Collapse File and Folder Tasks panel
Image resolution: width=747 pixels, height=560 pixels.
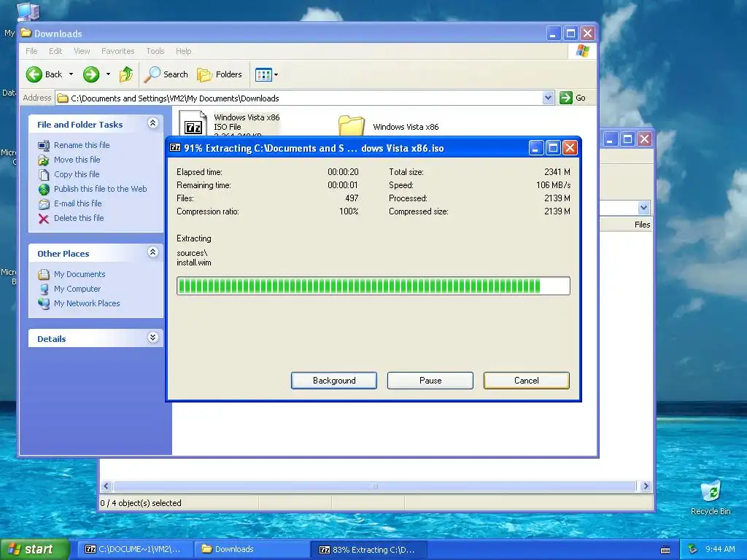pos(152,123)
